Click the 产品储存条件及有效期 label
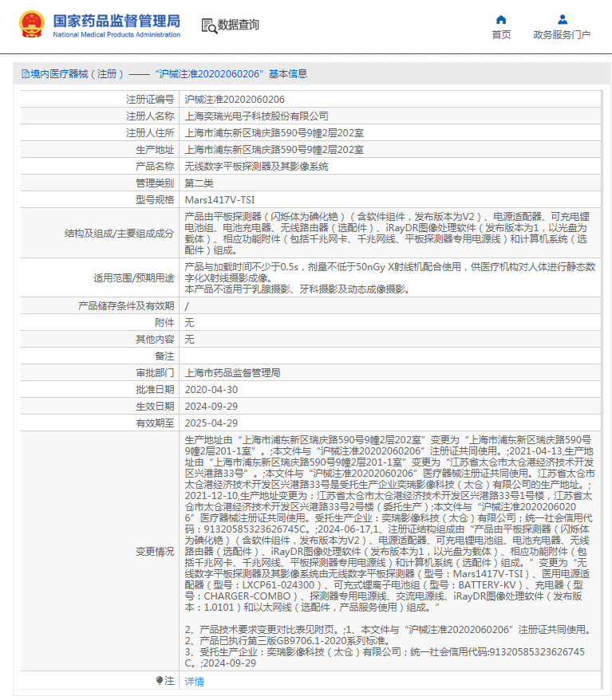The width and height of the screenshot is (612, 700). pyautogui.click(x=126, y=306)
